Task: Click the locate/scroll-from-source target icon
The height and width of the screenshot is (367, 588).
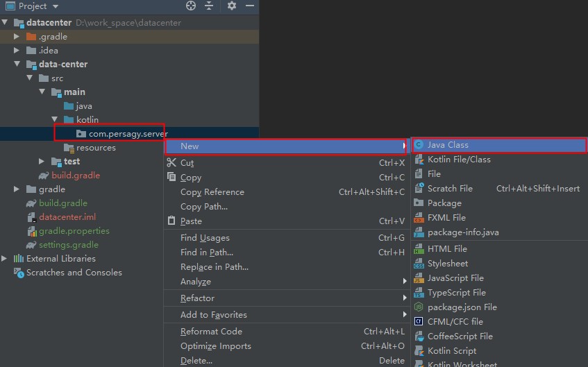Action: coord(191,6)
